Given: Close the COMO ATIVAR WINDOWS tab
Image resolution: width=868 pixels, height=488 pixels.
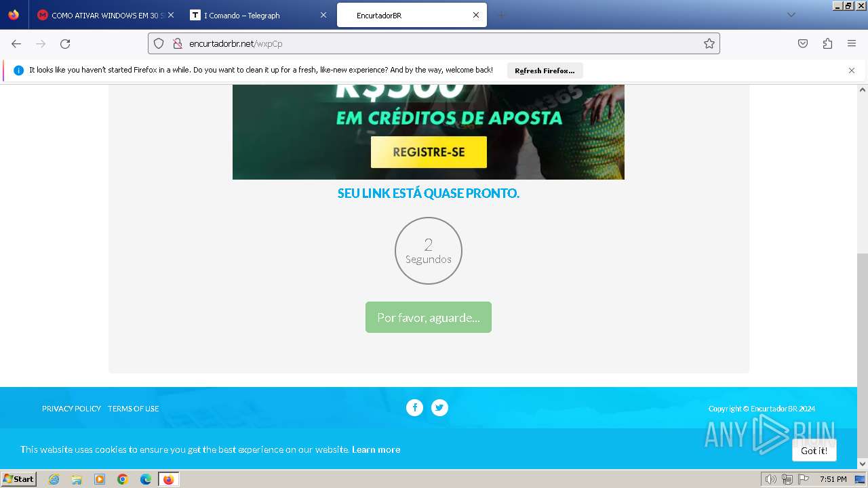Looking at the screenshot, I should tap(170, 15).
